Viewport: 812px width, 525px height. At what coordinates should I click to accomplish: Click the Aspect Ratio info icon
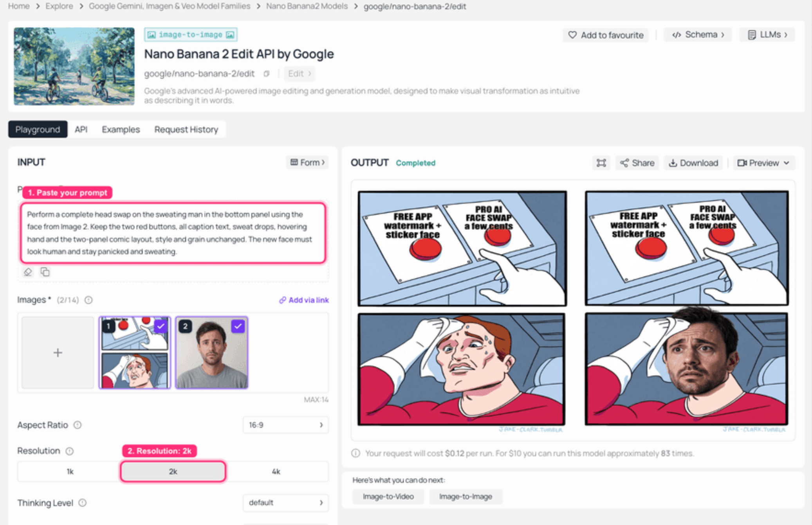point(78,425)
